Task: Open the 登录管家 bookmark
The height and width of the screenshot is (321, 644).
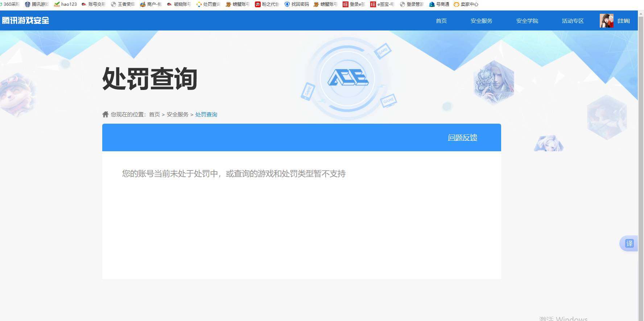Action: click(x=412, y=4)
